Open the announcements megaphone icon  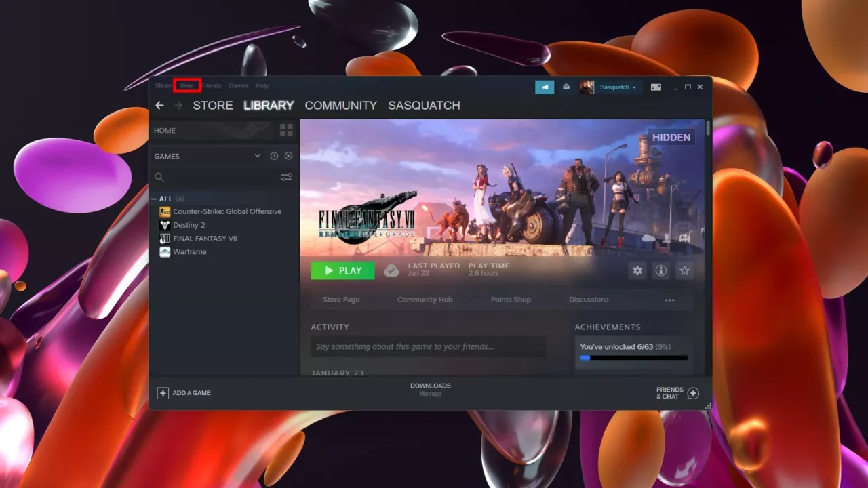(x=545, y=87)
